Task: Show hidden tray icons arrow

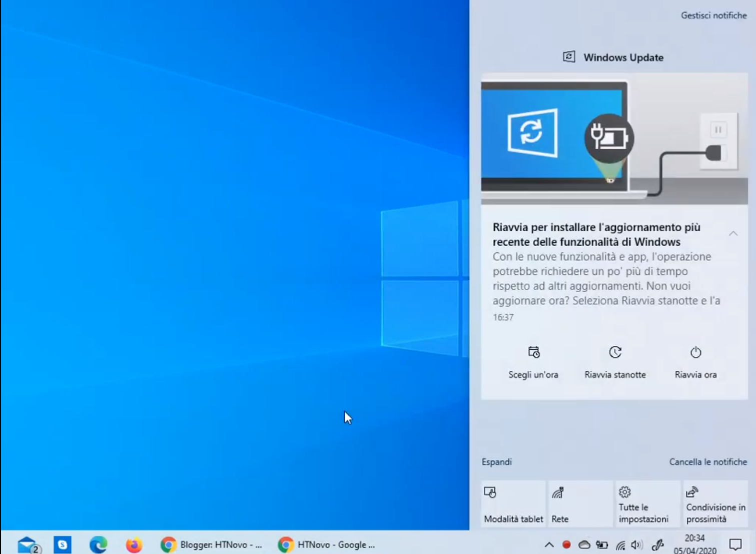Action: pos(549,544)
